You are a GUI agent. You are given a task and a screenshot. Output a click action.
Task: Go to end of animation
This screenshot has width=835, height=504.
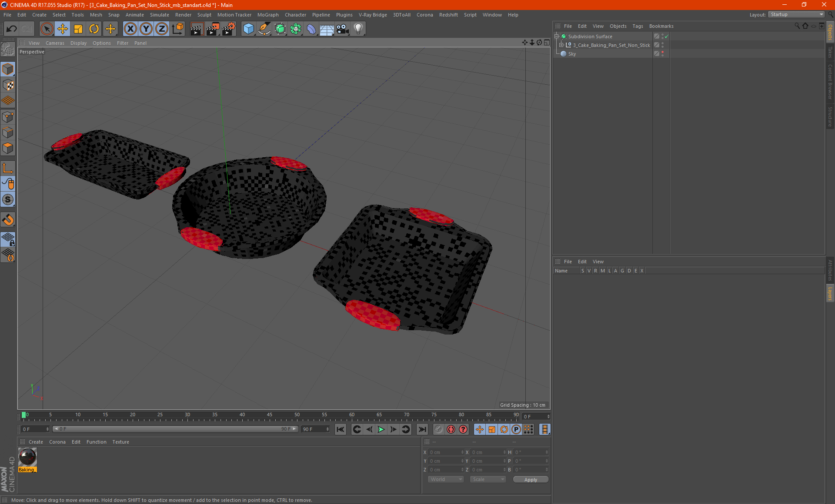tap(422, 429)
